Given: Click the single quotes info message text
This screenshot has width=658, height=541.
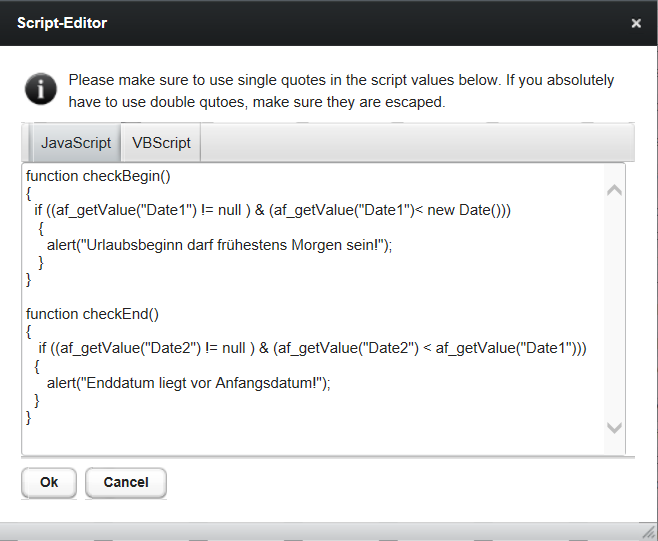Looking at the screenshot, I should (x=341, y=91).
